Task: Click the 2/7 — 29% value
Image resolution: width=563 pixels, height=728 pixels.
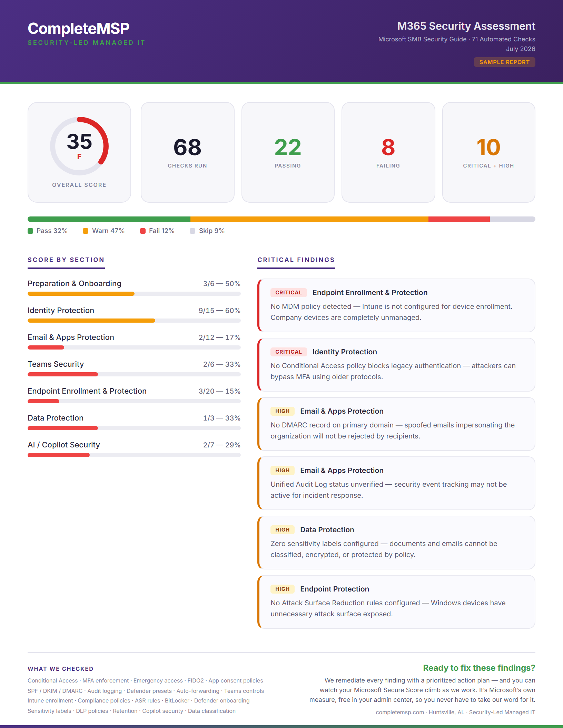Action: point(221,445)
